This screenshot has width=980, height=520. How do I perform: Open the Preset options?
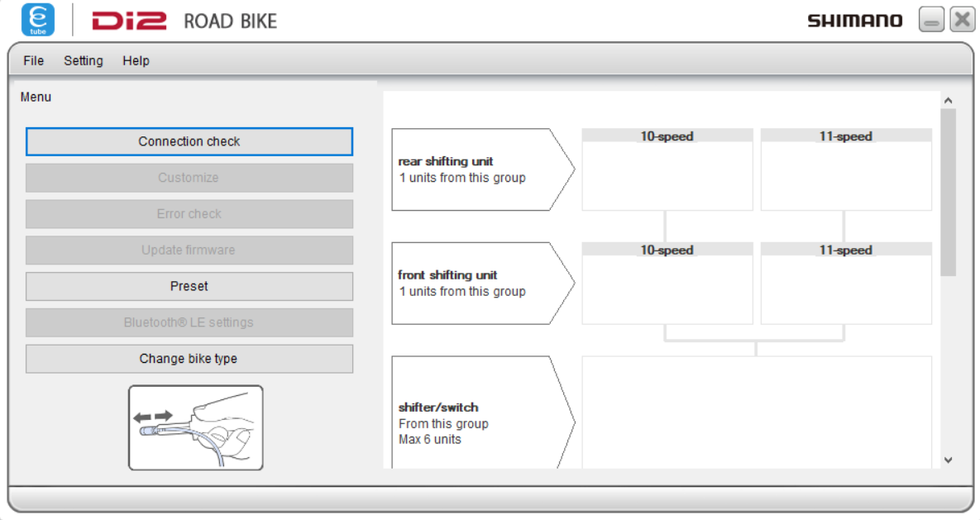[189, 286]
